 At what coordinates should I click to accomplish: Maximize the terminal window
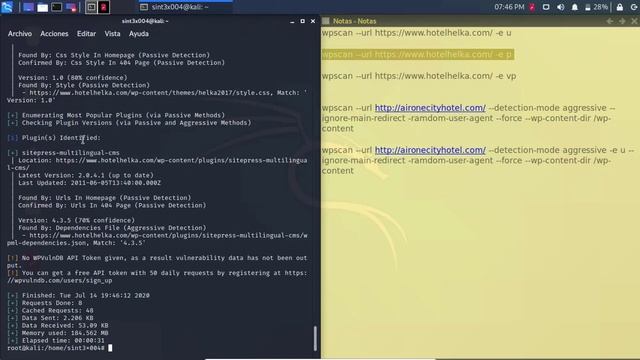(x=302, y=21)
